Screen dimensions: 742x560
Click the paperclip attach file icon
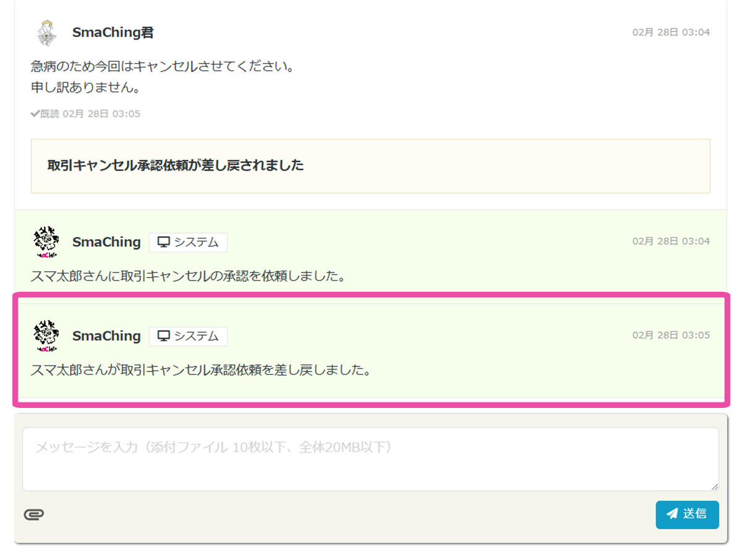(x=34, y=515)
